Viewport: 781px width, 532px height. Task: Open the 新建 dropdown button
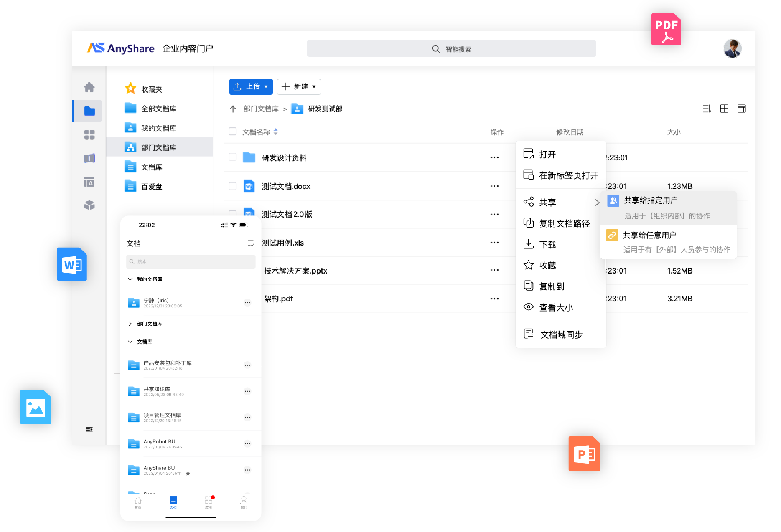299,86
